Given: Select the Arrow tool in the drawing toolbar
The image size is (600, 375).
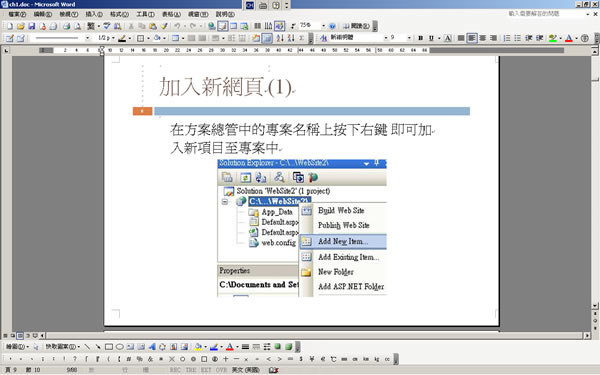Looking at the screenshot, I should (98, 347).
